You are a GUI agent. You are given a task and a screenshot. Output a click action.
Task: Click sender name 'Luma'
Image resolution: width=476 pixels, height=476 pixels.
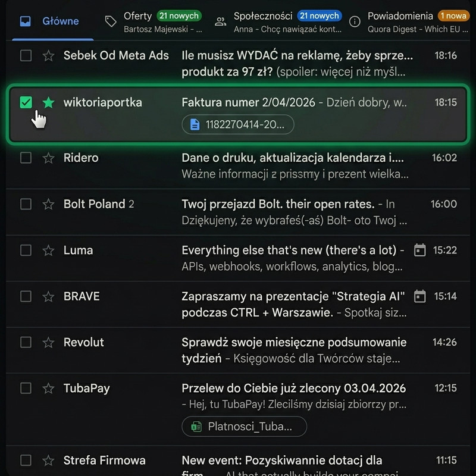pyautogui.click(x=78, y=250)
